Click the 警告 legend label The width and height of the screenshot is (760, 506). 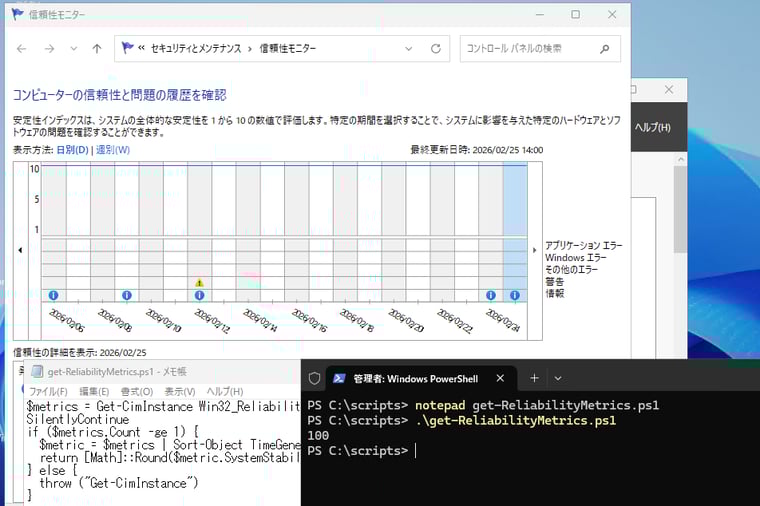tap(554, 282)
